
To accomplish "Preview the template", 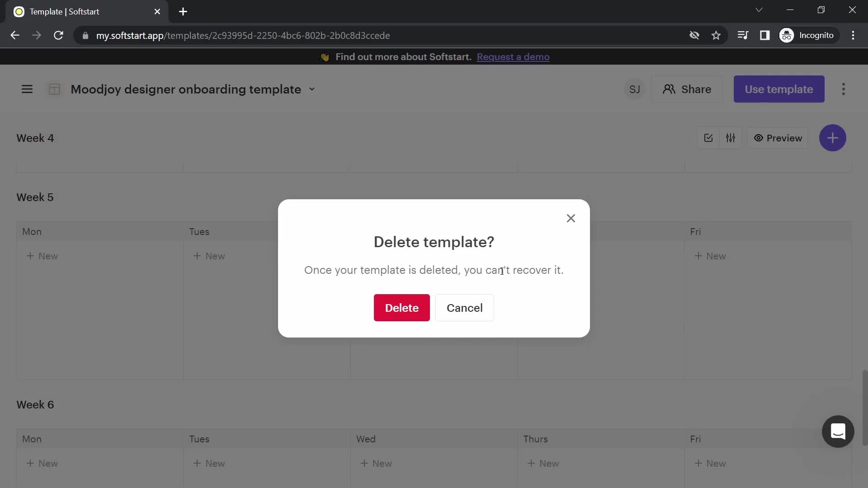I will [778, 138].
